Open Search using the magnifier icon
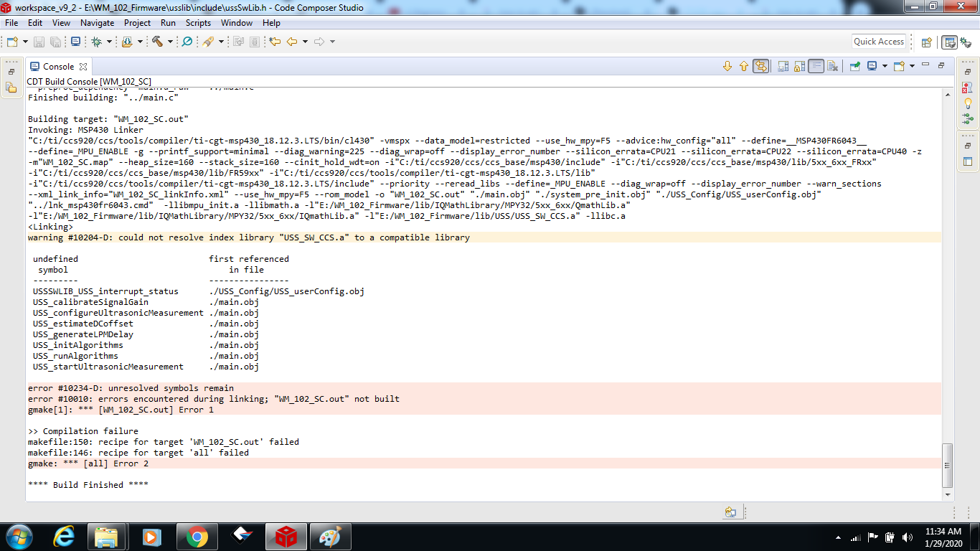 click(x=187, y=42)
